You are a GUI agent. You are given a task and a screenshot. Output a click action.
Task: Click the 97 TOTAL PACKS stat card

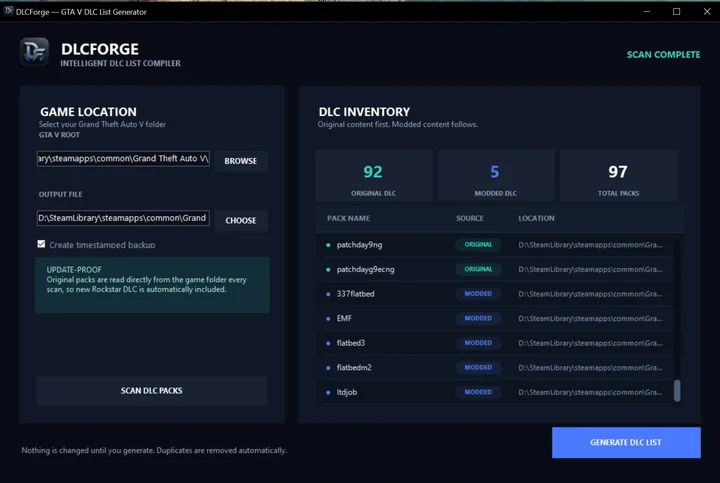click(619, 176)
